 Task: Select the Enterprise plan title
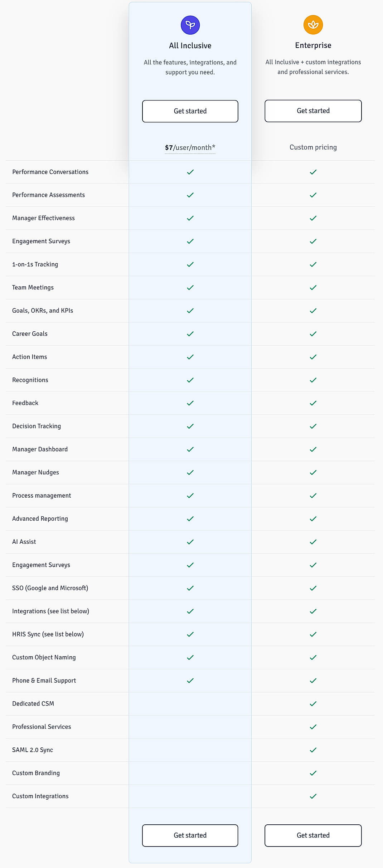(x=313, y=45)
